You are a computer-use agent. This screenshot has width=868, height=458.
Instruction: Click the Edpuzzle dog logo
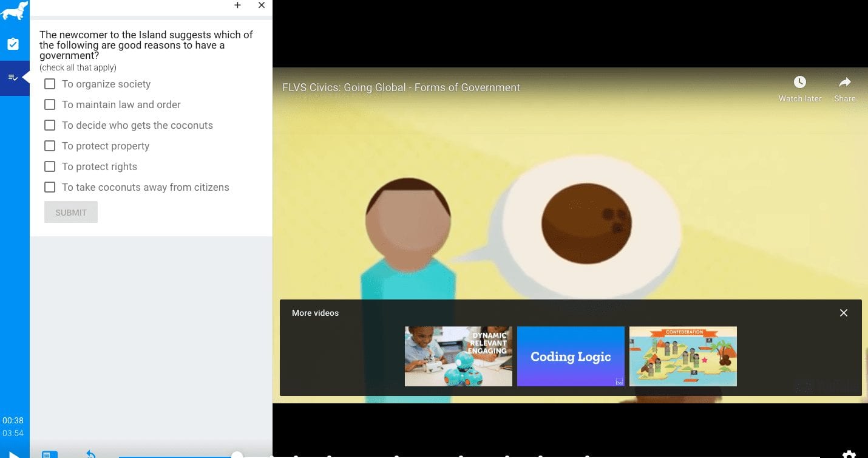[x=14, y=11]
